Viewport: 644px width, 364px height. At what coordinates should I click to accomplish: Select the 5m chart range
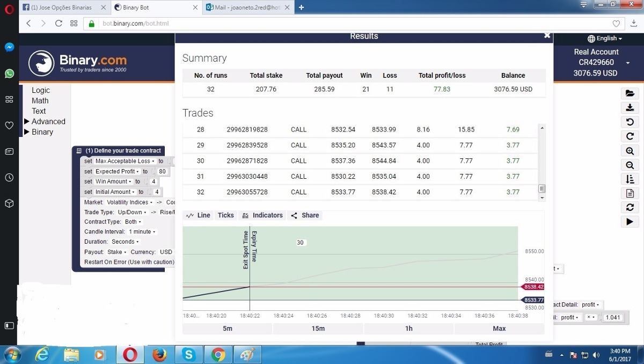[228, 329]
